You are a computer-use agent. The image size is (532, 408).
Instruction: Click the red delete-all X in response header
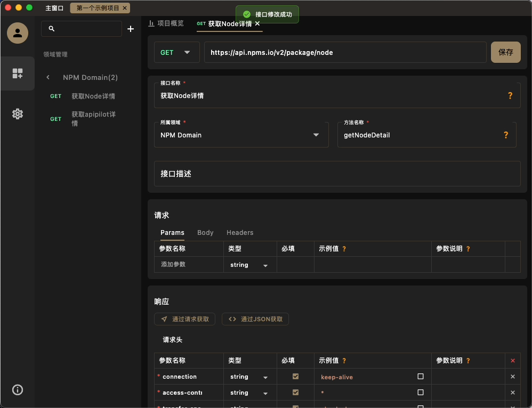(x=513, y=361)
